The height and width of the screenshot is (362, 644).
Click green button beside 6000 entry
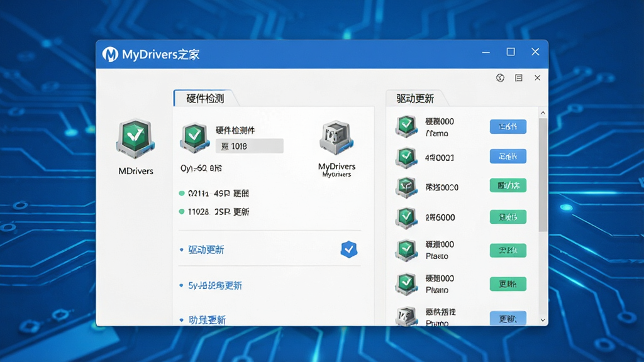[508, 217]
